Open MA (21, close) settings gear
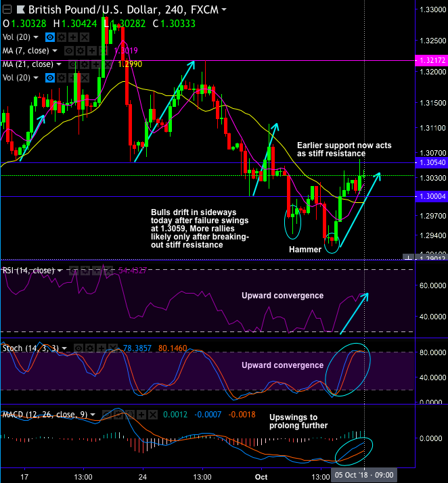448x483 pixels. pos(84,64)
